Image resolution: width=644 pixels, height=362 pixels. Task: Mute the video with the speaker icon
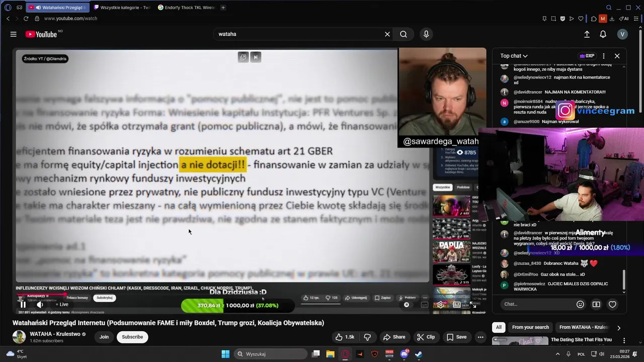40,304
